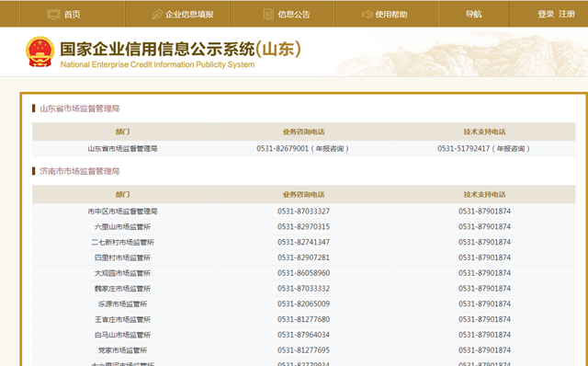Click the 注册 register link
The width and height of the screenshot is (588, 366).
[567, 15]
